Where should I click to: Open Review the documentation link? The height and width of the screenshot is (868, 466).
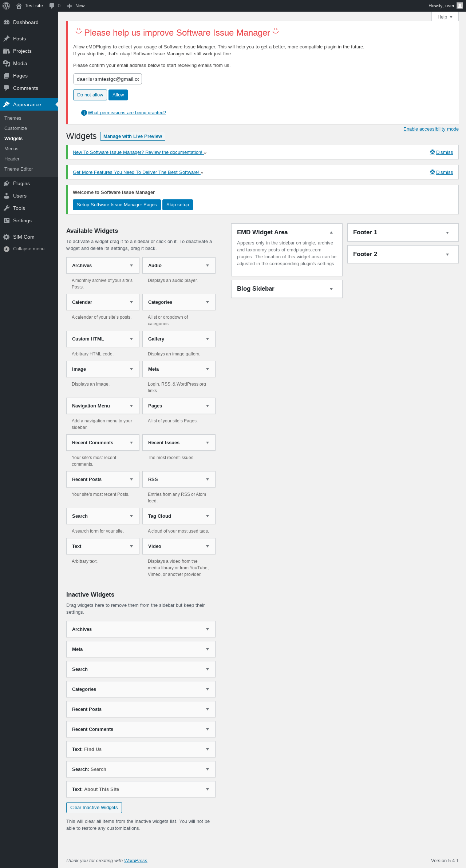coord(138,152)
